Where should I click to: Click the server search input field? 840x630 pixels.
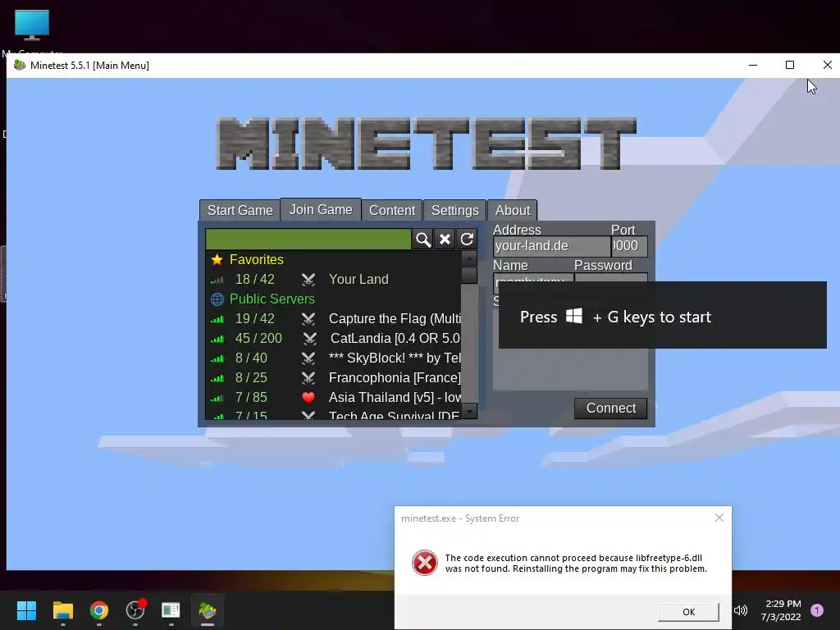308,239
